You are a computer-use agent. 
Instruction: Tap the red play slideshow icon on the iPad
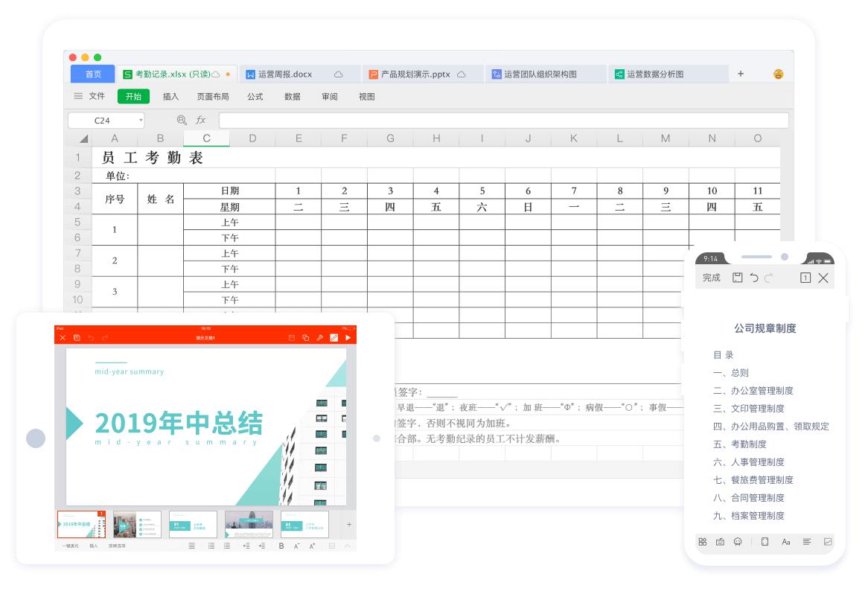pyautogui.click(x=347, y=337)
